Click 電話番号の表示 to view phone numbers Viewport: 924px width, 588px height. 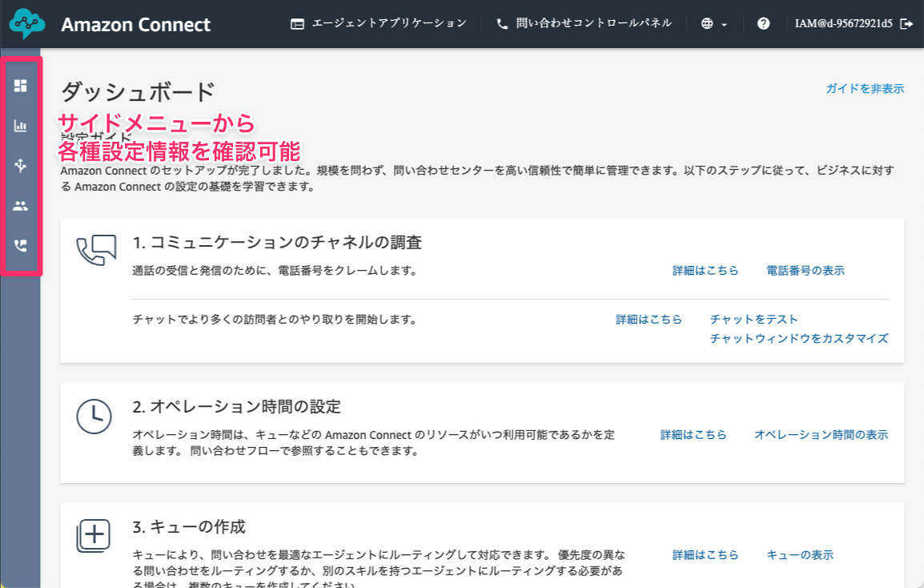point(804,270)
